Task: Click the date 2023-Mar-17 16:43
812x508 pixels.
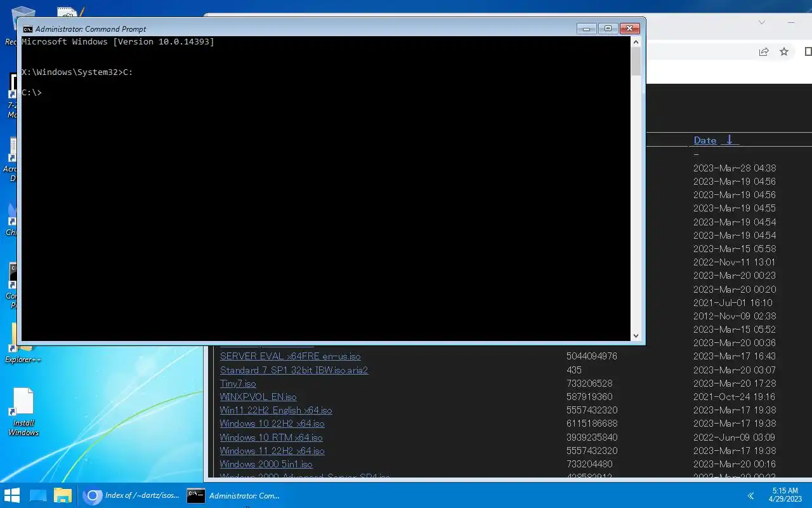Action: click(x=735, y=356)
